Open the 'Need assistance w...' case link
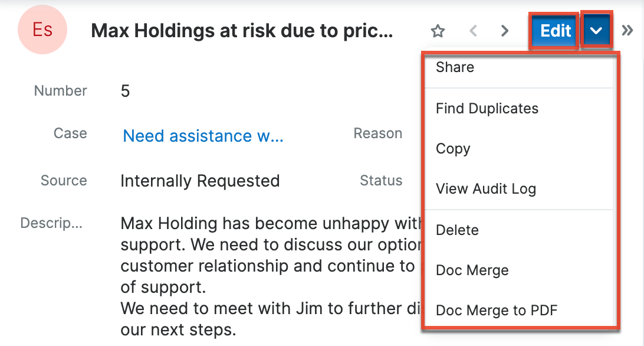 [203, 136]
